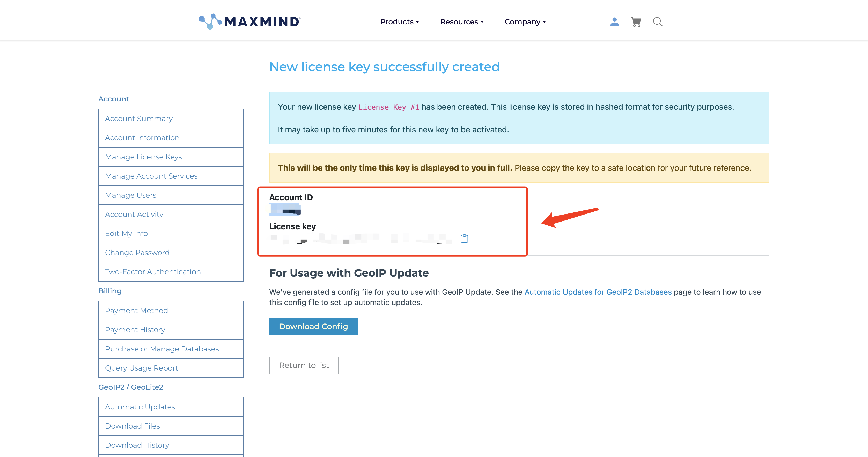
Task: Click the blurred license key value
Action: click(x=361, y=239)
